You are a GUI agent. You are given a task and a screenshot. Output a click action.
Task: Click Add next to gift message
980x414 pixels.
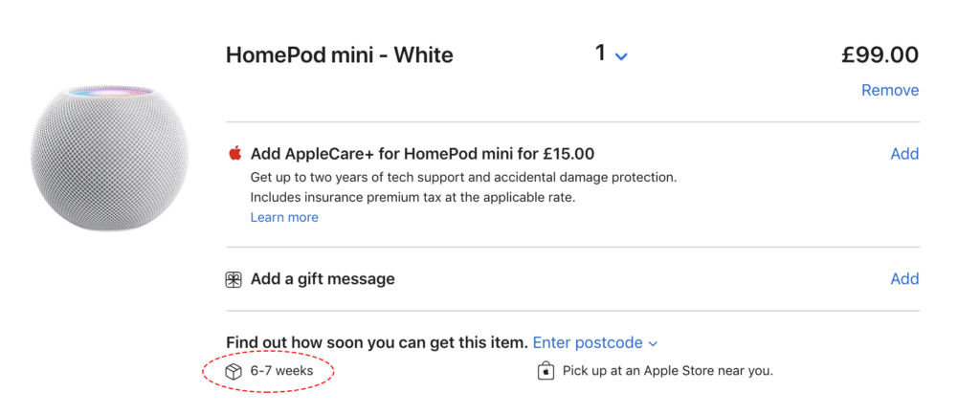(903, 279)
